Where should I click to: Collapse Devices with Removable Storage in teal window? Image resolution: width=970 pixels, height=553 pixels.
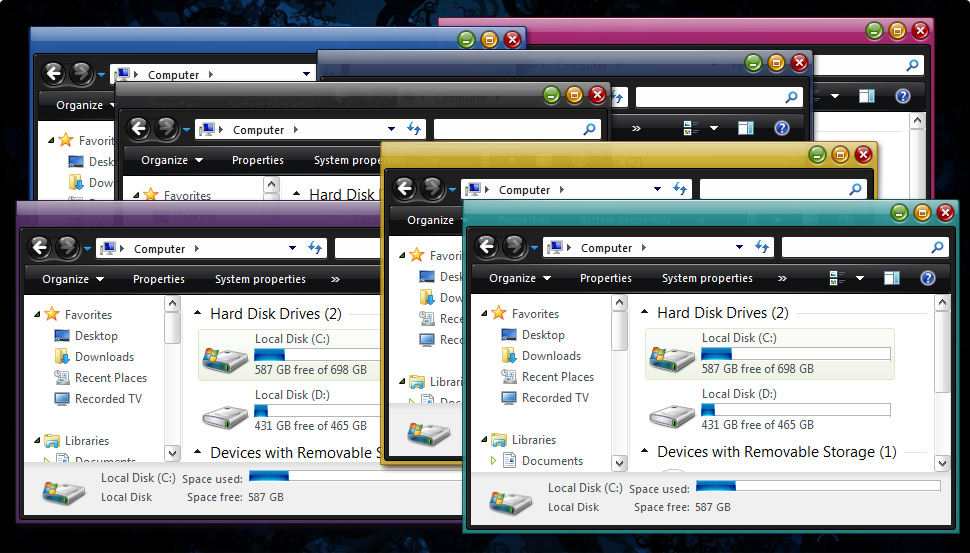coord(644,450)
